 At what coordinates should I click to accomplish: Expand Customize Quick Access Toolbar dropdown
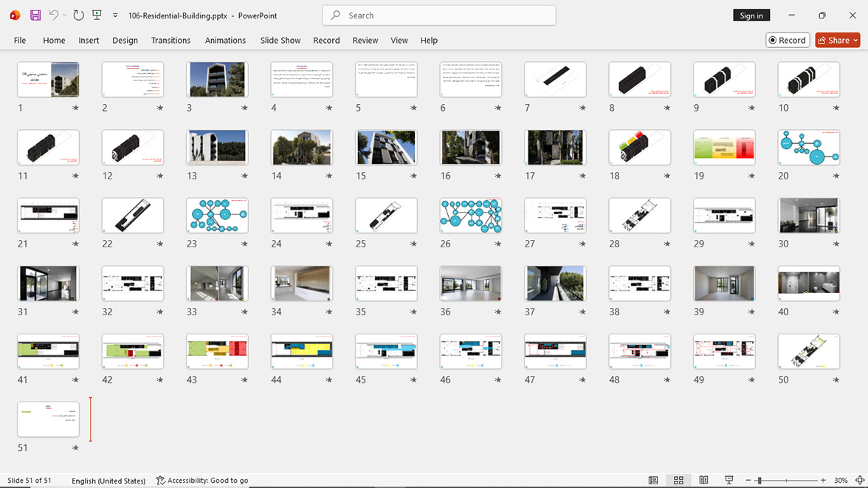[115, 16]
